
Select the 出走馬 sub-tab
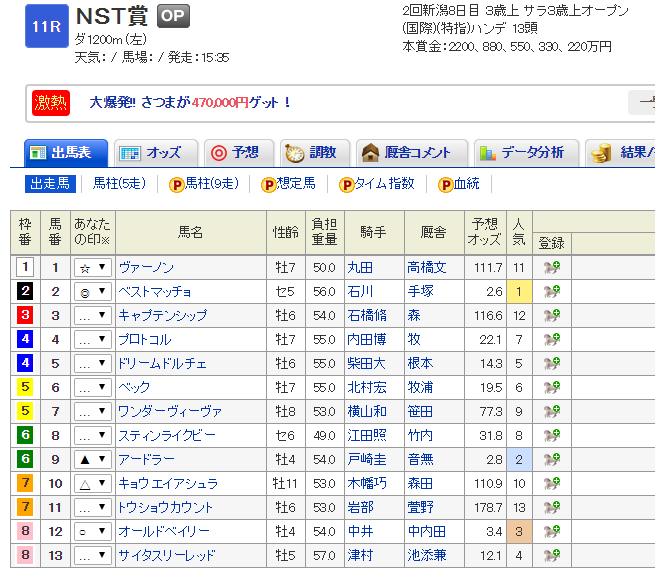pyautogui.click(x=51, y=184)
